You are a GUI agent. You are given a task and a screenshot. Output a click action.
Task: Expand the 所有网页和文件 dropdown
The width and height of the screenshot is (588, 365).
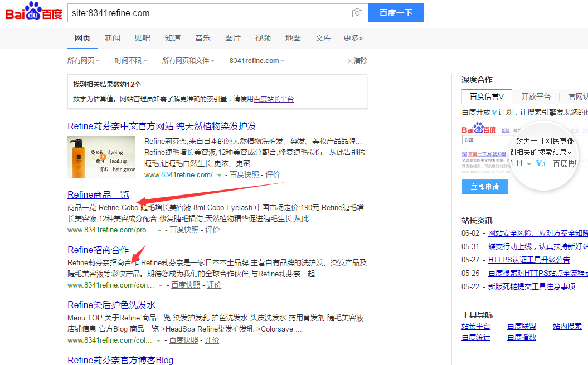click(x=188, y=61)
